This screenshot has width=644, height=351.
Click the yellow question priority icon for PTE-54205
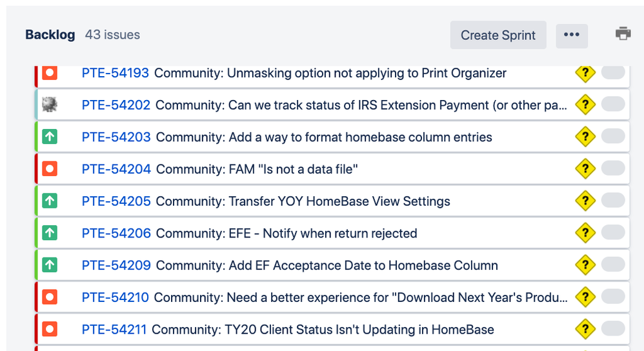[585, 201]
